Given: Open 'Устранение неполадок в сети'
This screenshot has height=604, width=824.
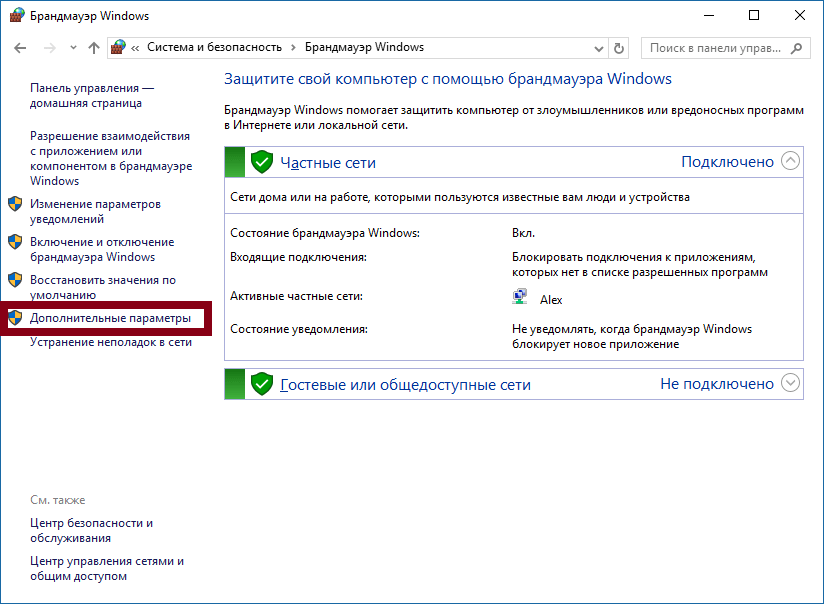Looking at the screenshot, I should coord(110,342).
